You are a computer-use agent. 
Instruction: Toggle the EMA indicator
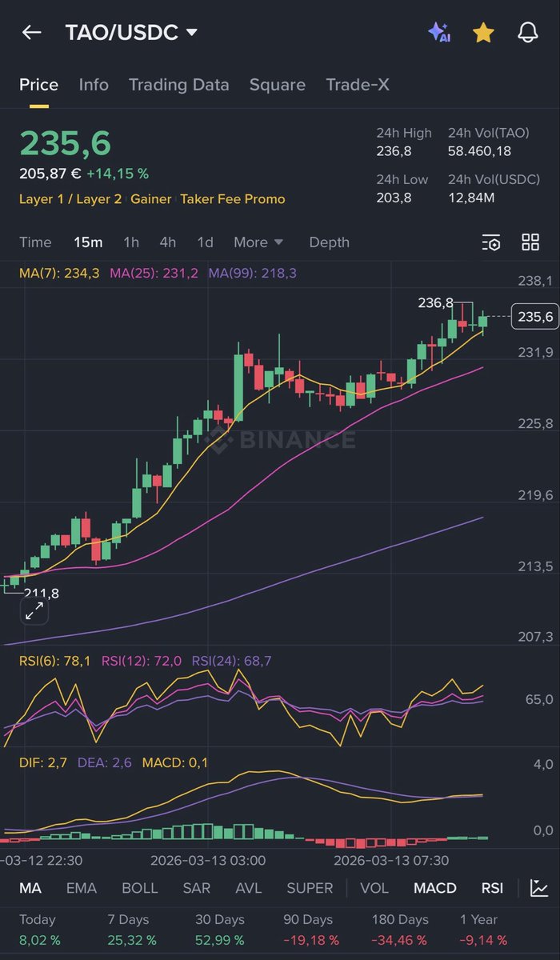pos(82,888)
